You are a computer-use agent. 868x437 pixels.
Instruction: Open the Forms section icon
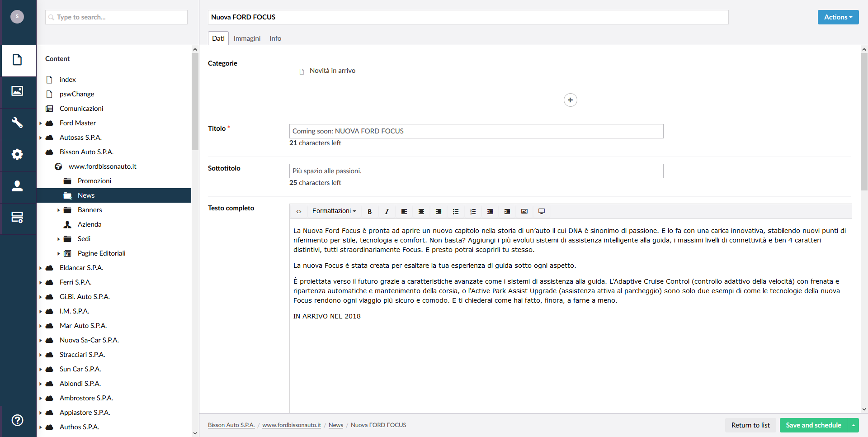(x=18, y=218)
